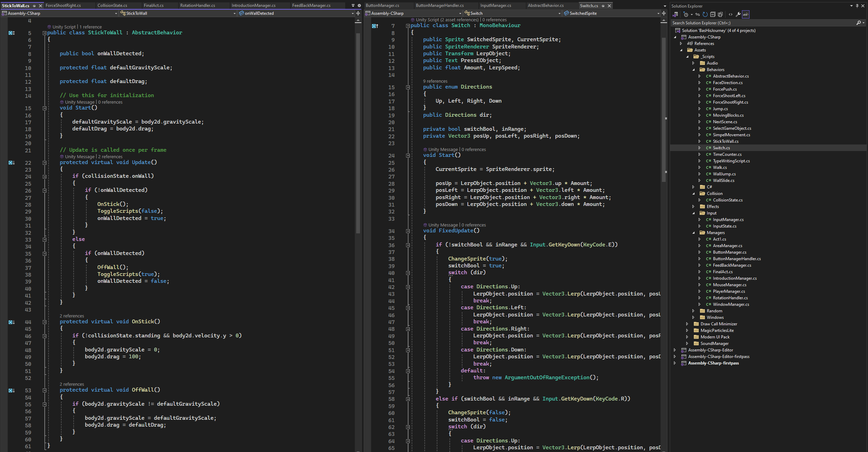Click Sync with Active Document icon
The height and width of the screenshot is (452, 868).
tap(697, 14)
